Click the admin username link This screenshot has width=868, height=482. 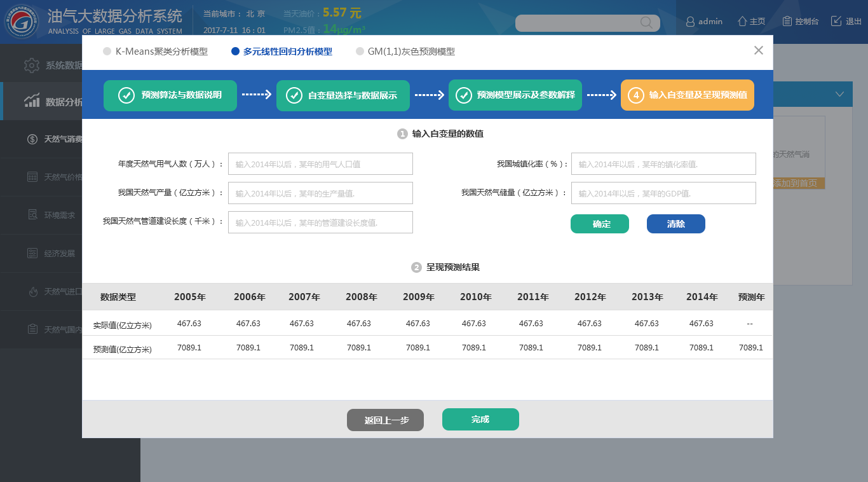click(x=710, y=21)
